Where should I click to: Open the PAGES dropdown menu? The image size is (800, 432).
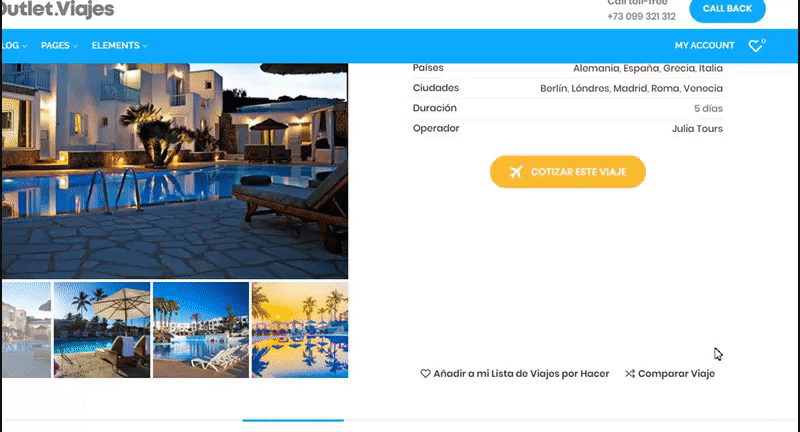click(59, 45)
